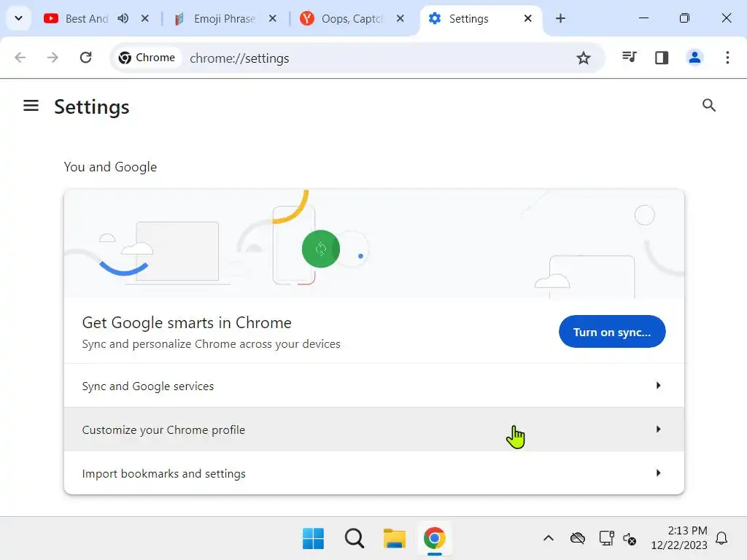
Task: Open Sync and Google services row
Action: coord(374,386)
